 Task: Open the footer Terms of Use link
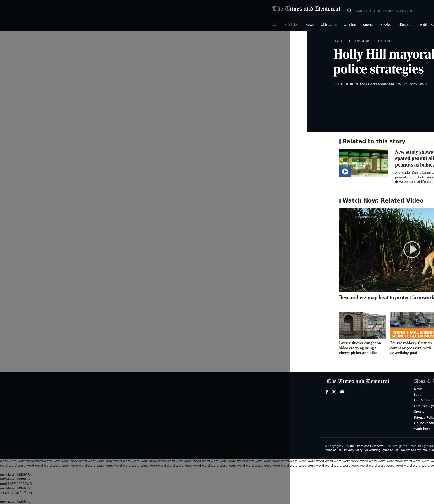333,450
